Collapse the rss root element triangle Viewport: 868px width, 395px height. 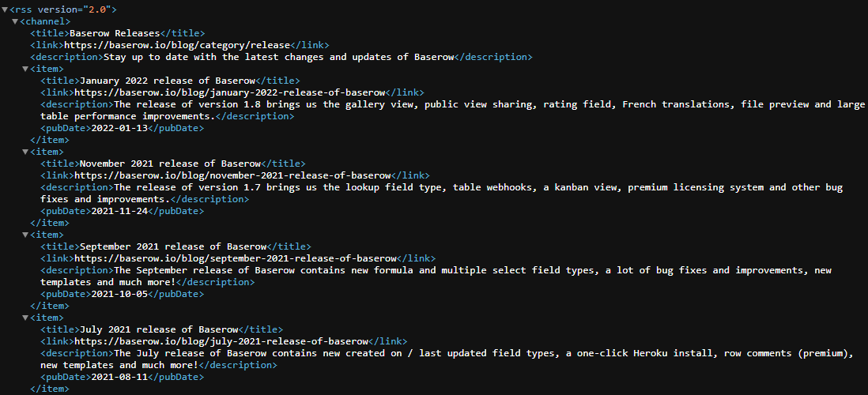pos(6,9)
